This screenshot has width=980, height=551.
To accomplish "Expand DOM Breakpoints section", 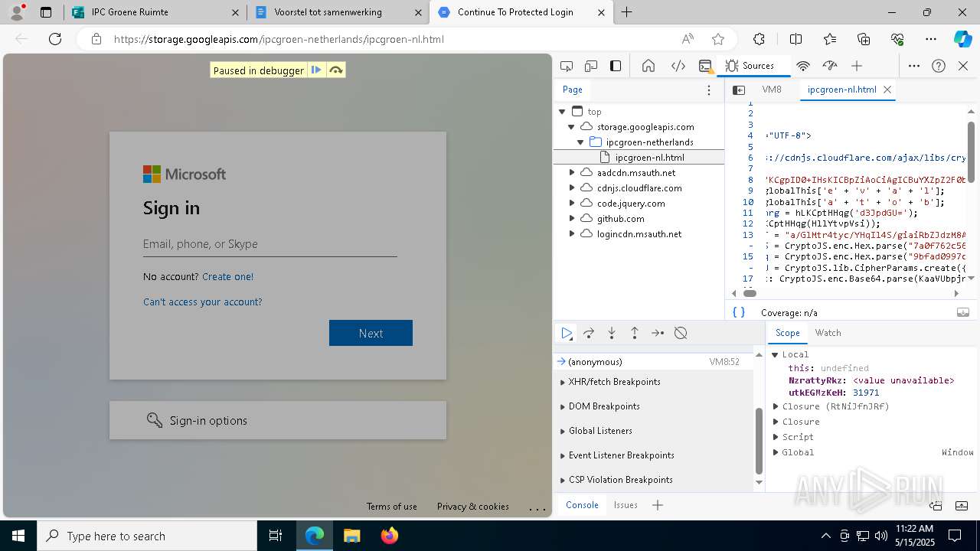I will point(654,406).
